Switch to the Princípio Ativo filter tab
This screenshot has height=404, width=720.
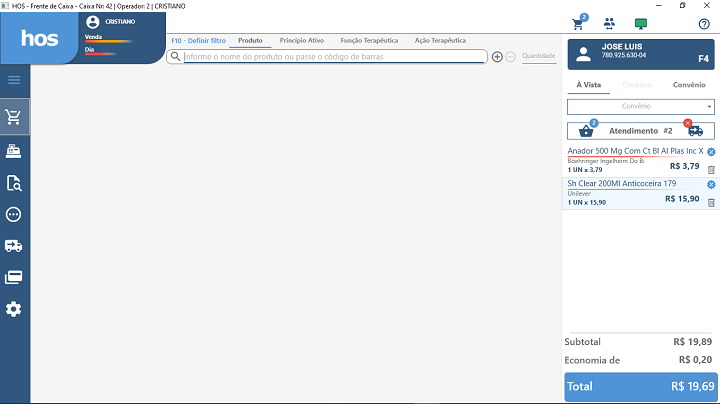300,41
